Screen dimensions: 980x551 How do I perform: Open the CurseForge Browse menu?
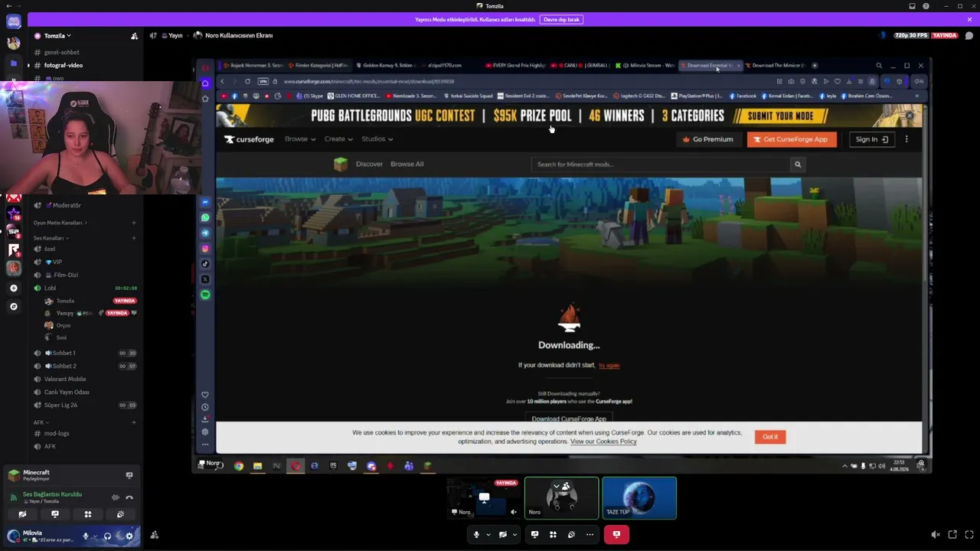(x=300, y=139)
